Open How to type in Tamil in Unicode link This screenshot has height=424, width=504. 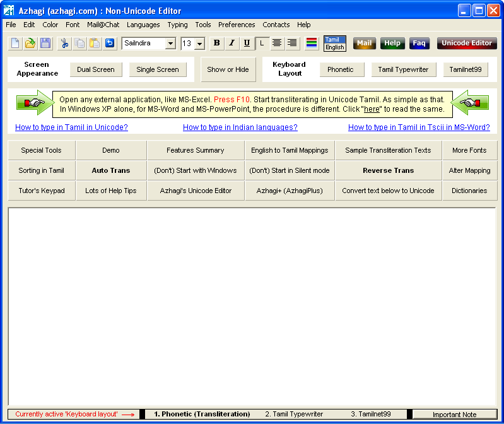pos(71,127)
